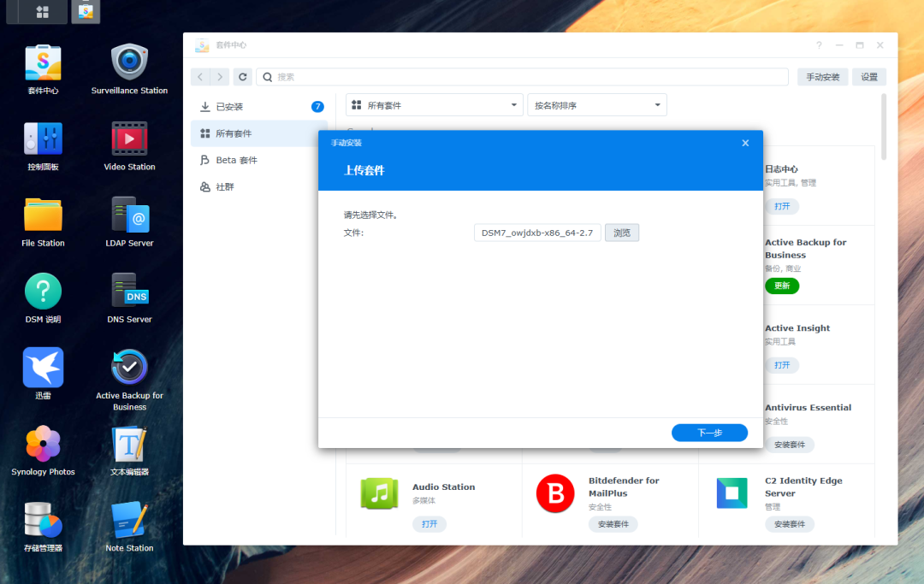Viewport: 924px width, 584px height.
Task: Open the main menu grid button
Action: [x=42, y=11]
